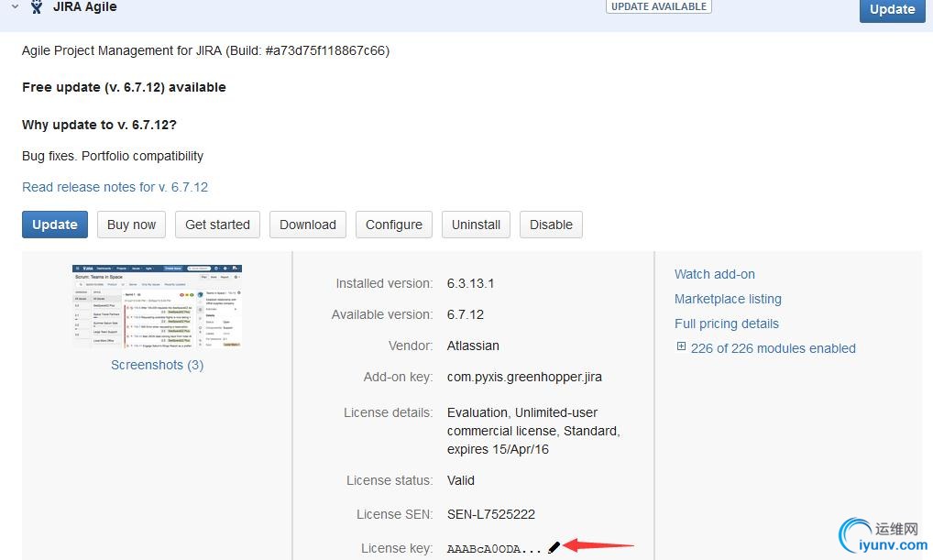
Task: Select 'Bug fixes. Portfolio compatibility' text
Action: click(113, 156)
